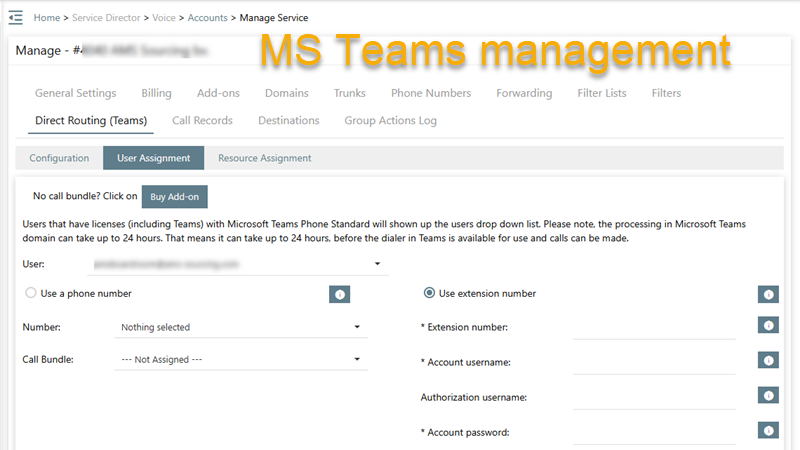
Task: Select the Use a phone number option
Action: click(x=31, y=293)
